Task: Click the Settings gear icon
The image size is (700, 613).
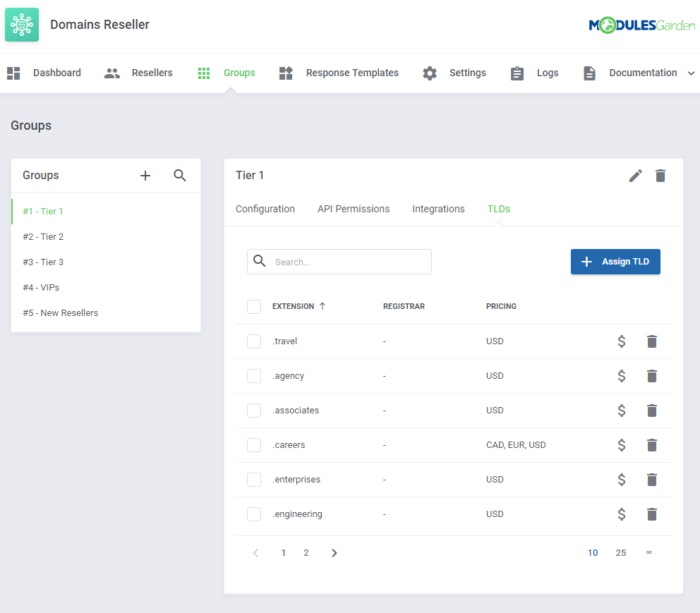Action: (430, 73)
